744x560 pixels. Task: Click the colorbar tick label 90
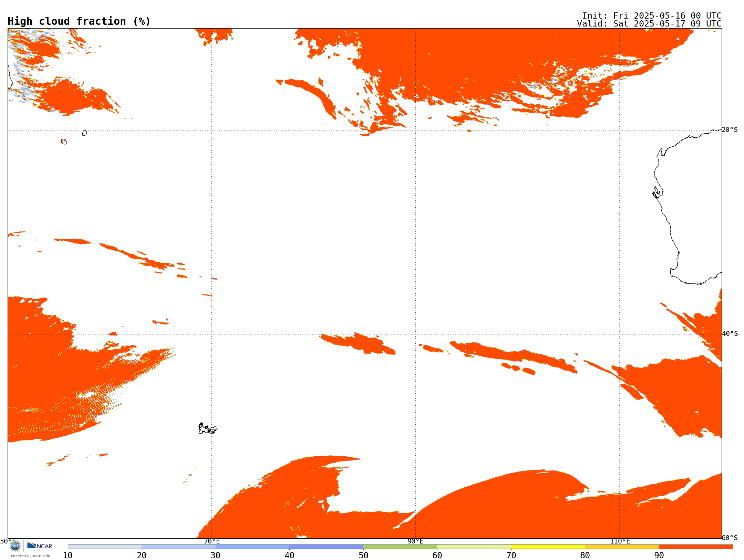click(659, 556)
